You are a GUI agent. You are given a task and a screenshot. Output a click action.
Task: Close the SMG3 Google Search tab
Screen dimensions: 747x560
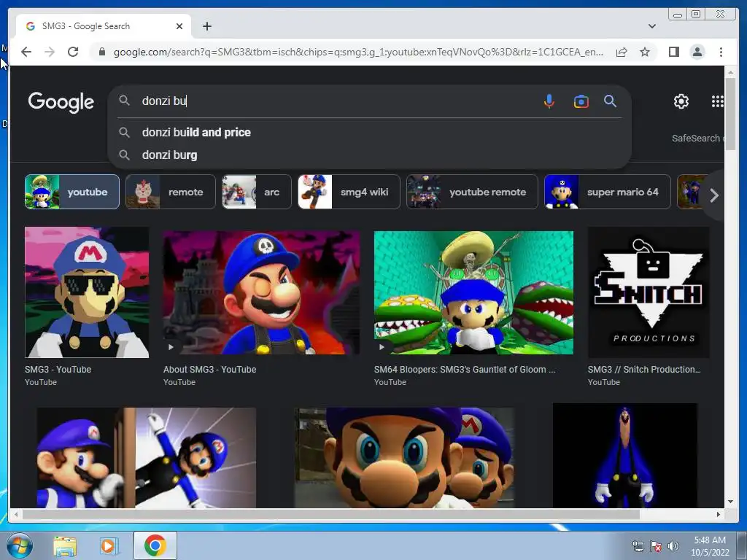tap(179, 26)
